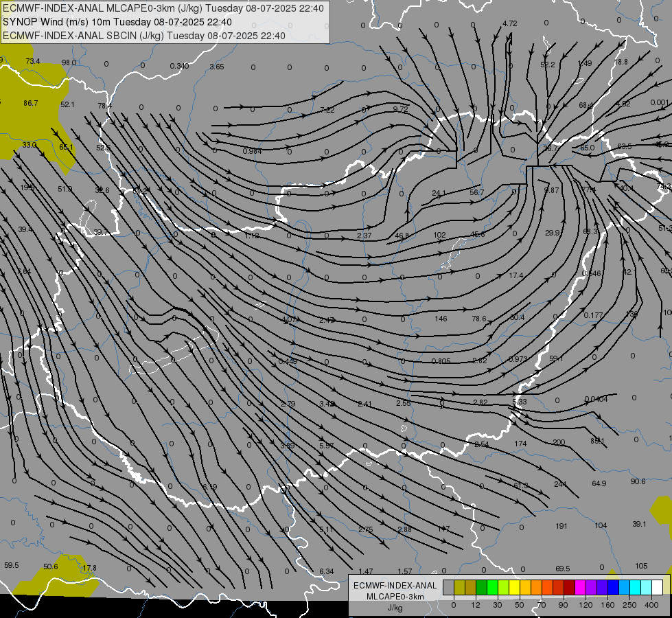The width and height of the screenshot is (672, 618).
Task: Click the map value 191
Action: coord(561,526)
